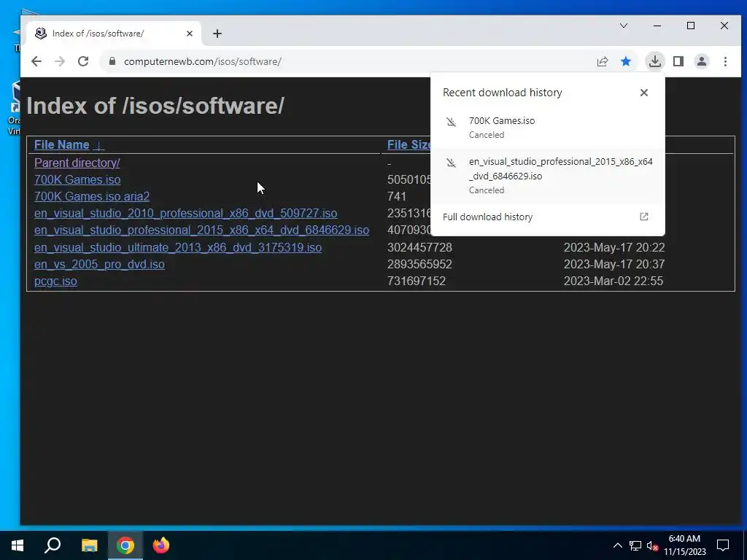This screenshot has height=560, width=747.
Task: Click the address bar URL
Action: pyautogui.click(x=203, y=61)
